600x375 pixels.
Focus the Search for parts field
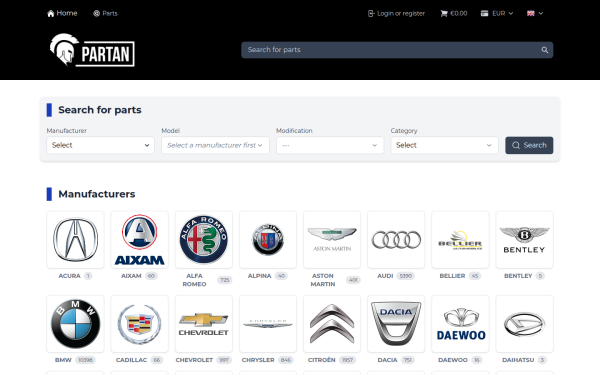point(397,50)
